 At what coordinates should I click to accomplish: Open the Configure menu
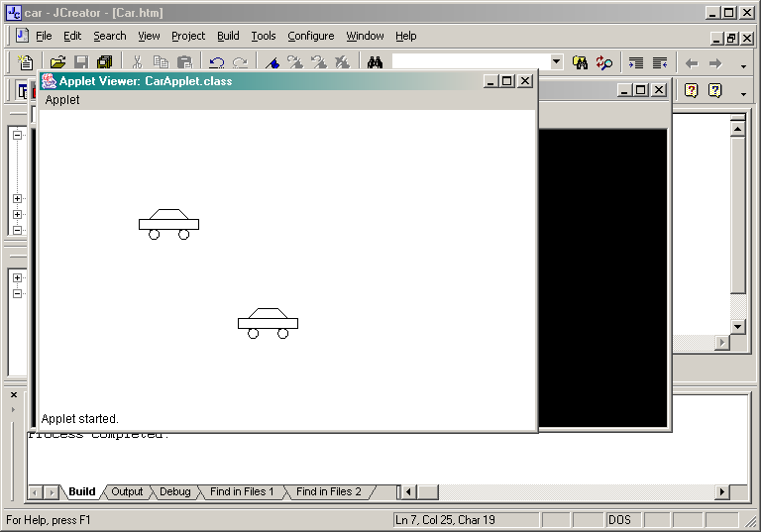311,36
